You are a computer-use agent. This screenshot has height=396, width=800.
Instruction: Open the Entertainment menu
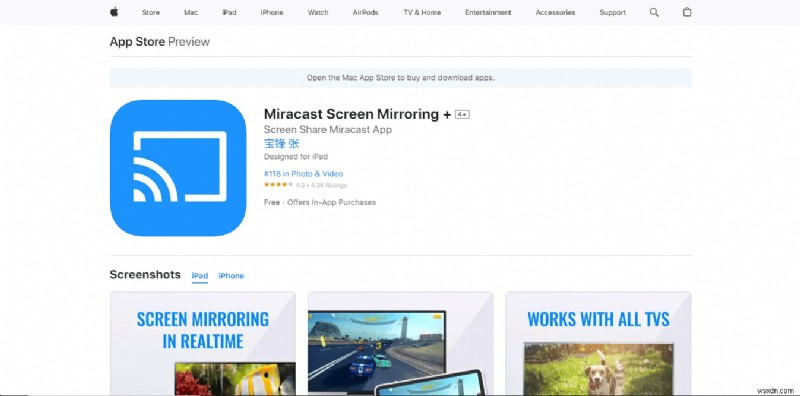(x=488, y=12)
